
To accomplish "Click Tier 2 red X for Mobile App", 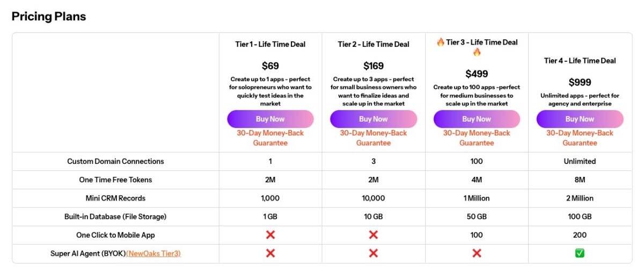I will pyautogui.click(x=374, y=235).
